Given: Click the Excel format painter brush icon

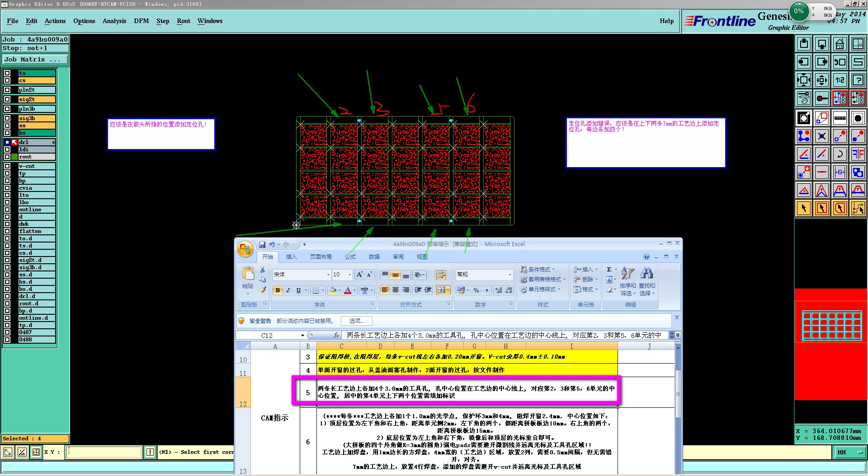Looking at the screenshot, I should click(263, 289).
